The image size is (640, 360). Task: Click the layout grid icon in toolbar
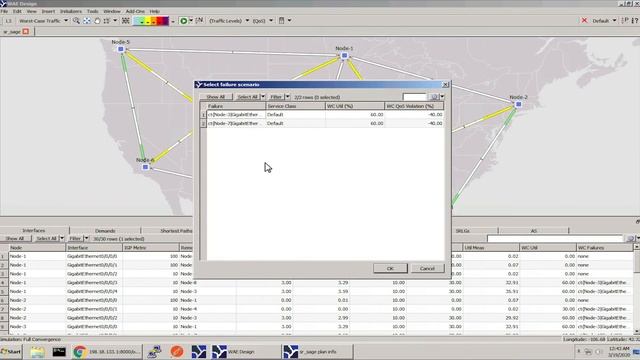coord(126,20)
